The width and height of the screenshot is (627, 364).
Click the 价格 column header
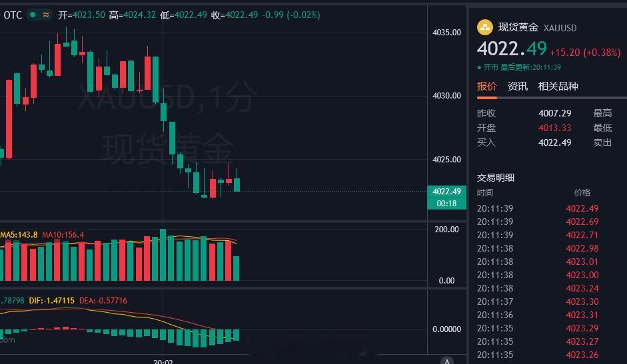pyautogui.click(x=582, y=192)
